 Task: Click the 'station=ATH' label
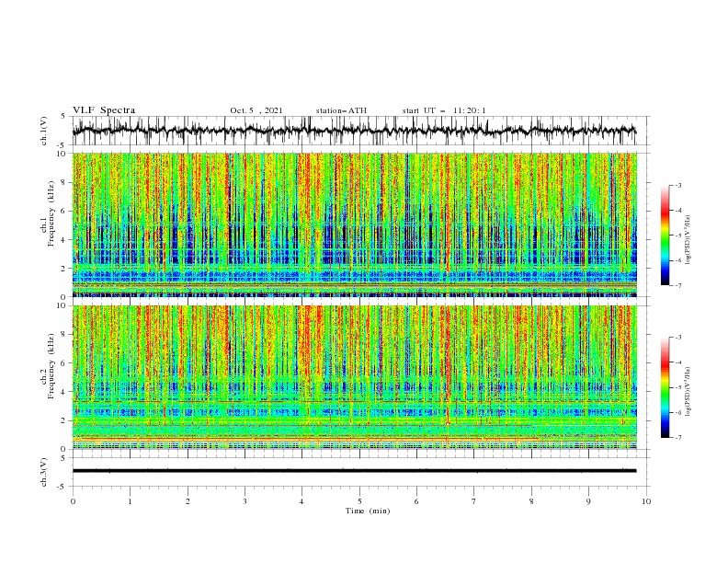tap(341, 110)
